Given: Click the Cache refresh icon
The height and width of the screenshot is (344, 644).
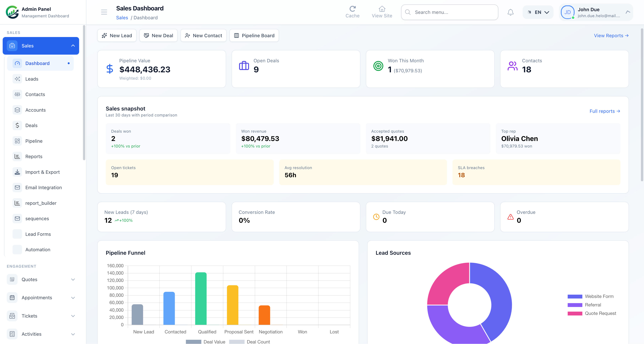Looking at the screenshot, I should 352,9.
